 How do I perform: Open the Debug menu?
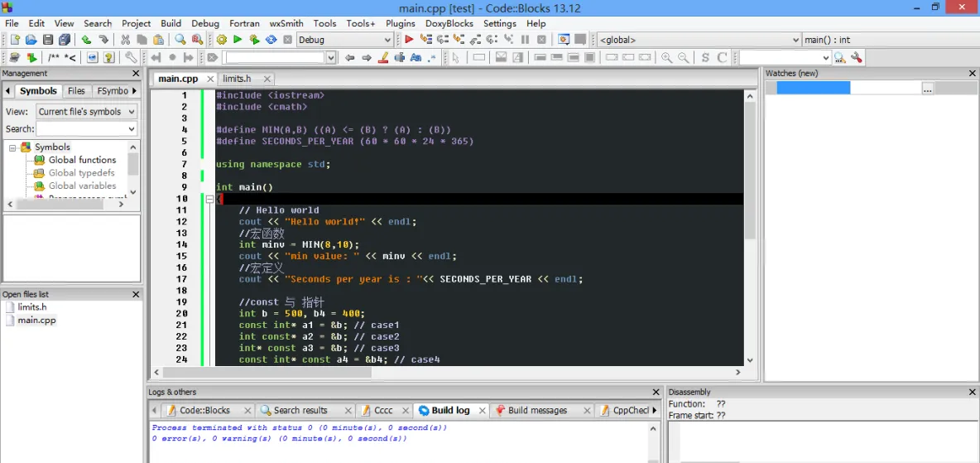pyautogui.click(x=205, y=23)
